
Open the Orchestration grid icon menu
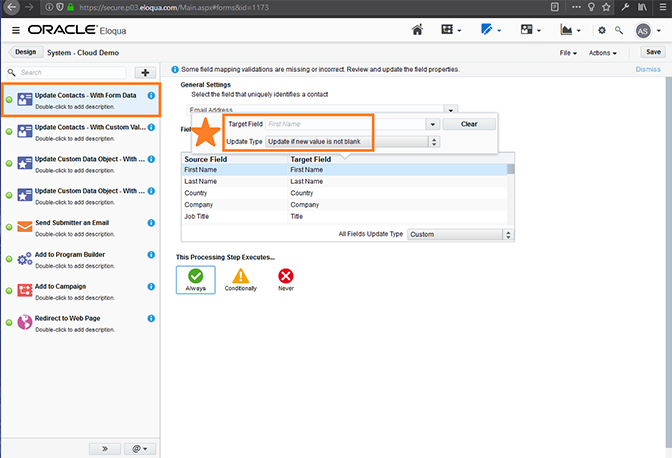(x=451, y=30)
